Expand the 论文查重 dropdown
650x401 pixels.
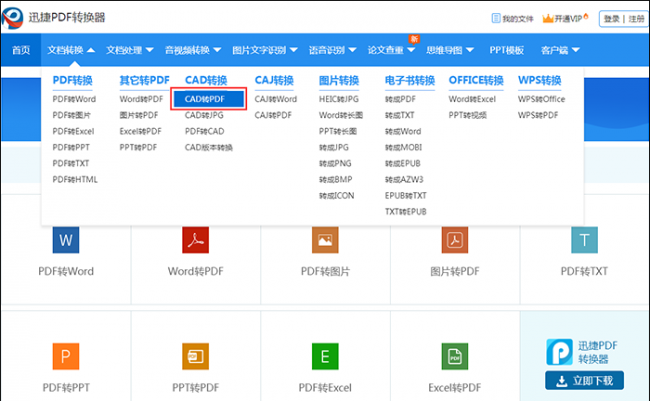(411, 50)
